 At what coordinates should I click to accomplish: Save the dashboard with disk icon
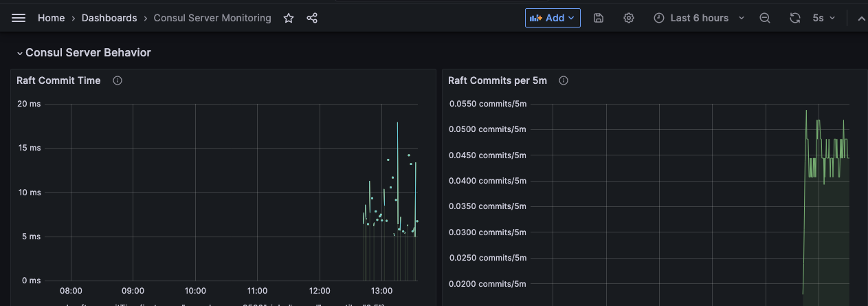(599, 18)
